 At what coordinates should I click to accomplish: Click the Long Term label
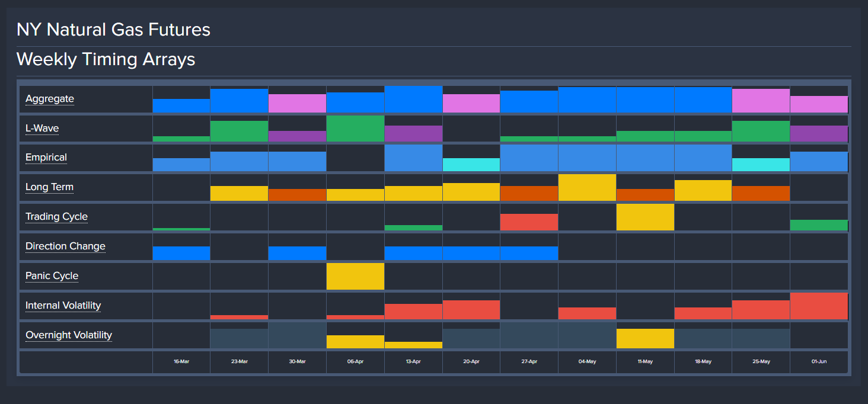[x=49, y=188]
